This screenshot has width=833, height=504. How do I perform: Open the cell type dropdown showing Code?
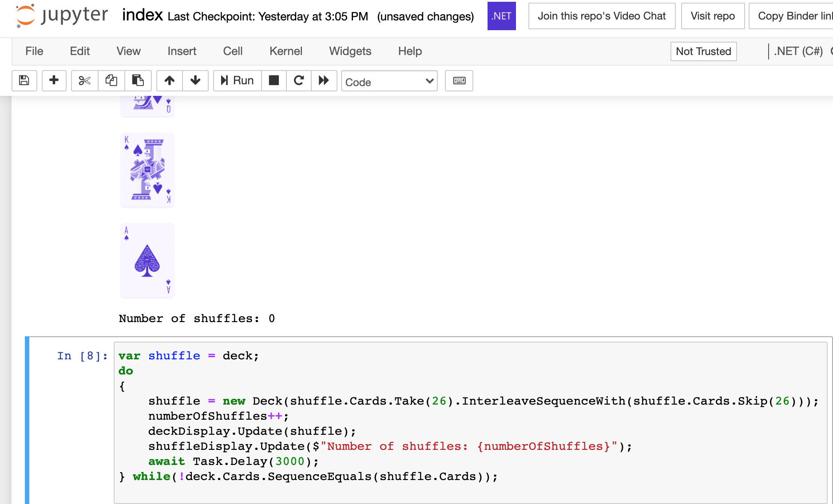[x=389, y=81]
